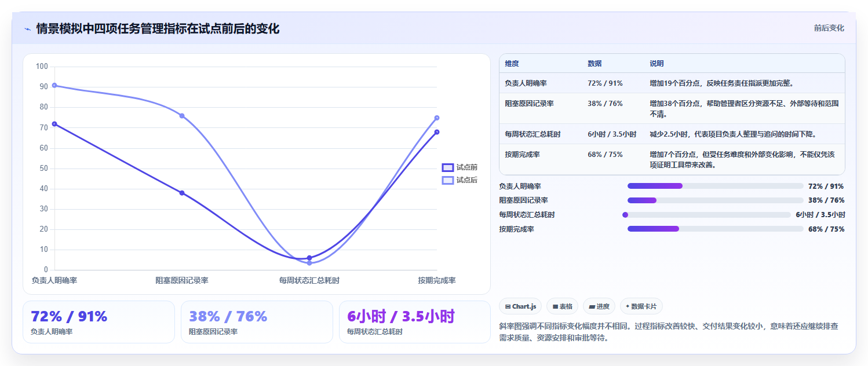Click the 前后变化 label in the header

[x=829, y=28]
